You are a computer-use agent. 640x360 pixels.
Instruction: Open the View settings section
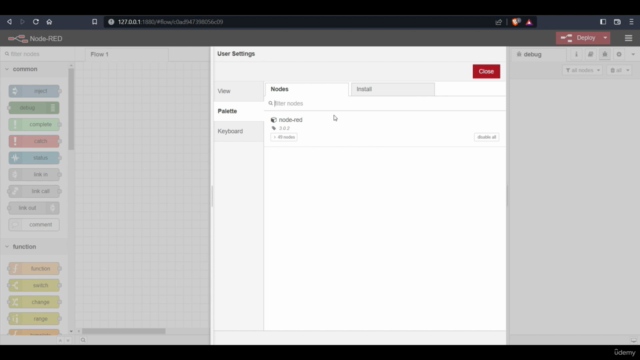point(239,91)
